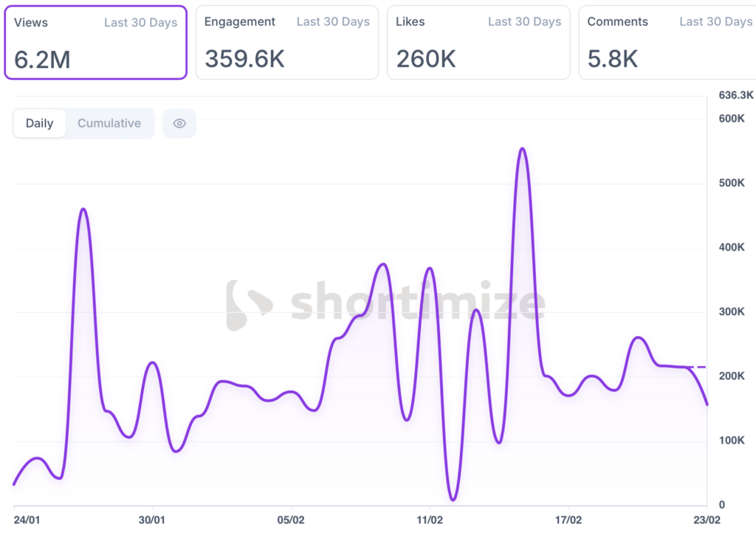Open Last 30 Days range on Comments card

715,22
